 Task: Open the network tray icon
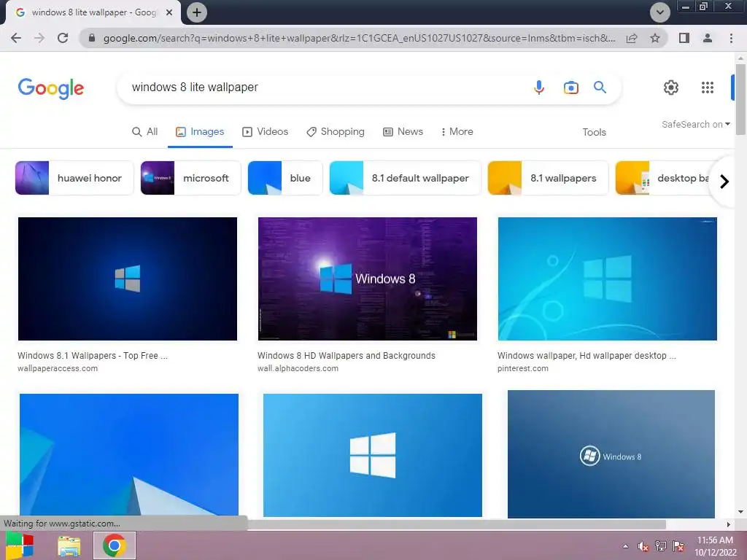coord(661,546)
